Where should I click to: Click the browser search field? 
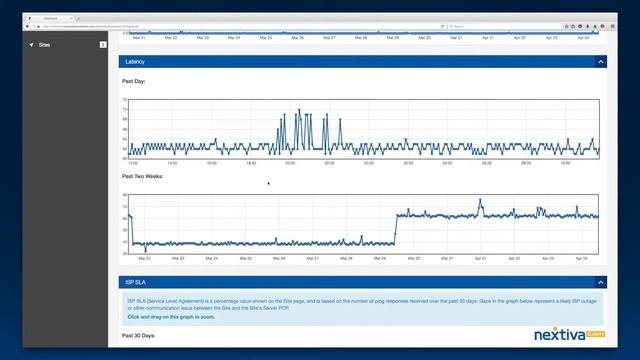(504, 27)
